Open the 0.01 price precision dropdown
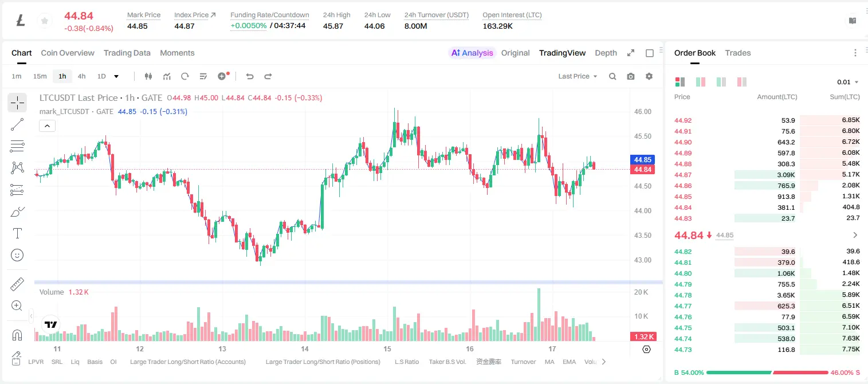 coord(848,82)
